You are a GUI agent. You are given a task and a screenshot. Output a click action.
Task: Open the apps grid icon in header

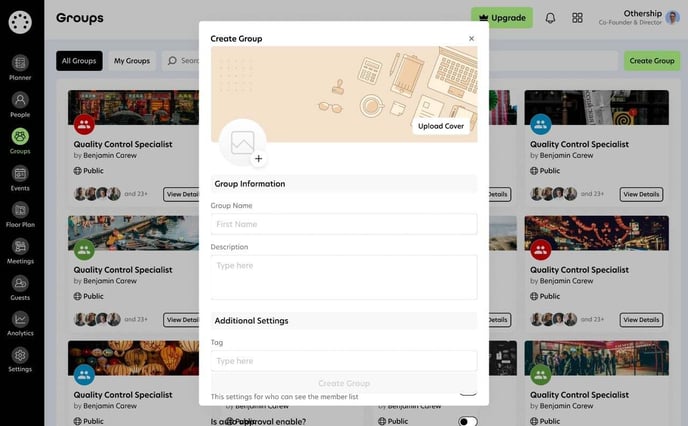coord(577,18)
